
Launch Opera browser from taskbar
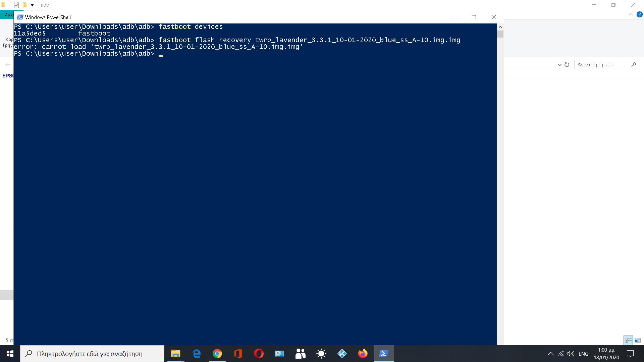click(x=259, y=354)
